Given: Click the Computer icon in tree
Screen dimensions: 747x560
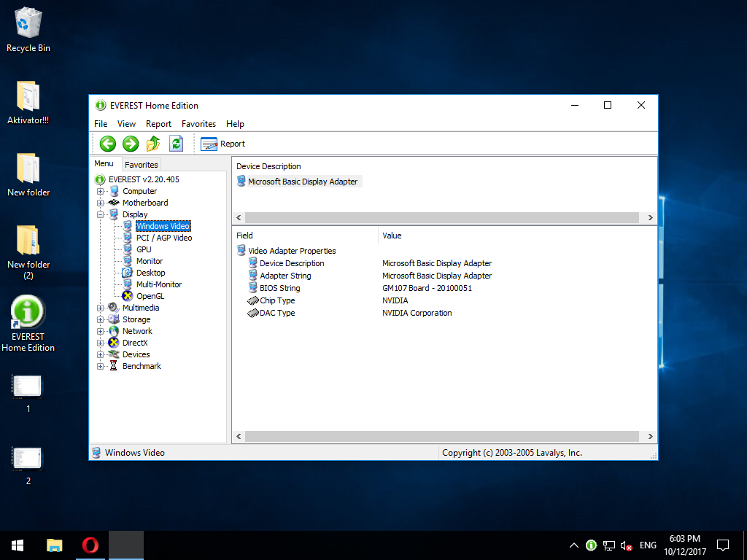Looking at the screenshot, I should click(114, 191).
